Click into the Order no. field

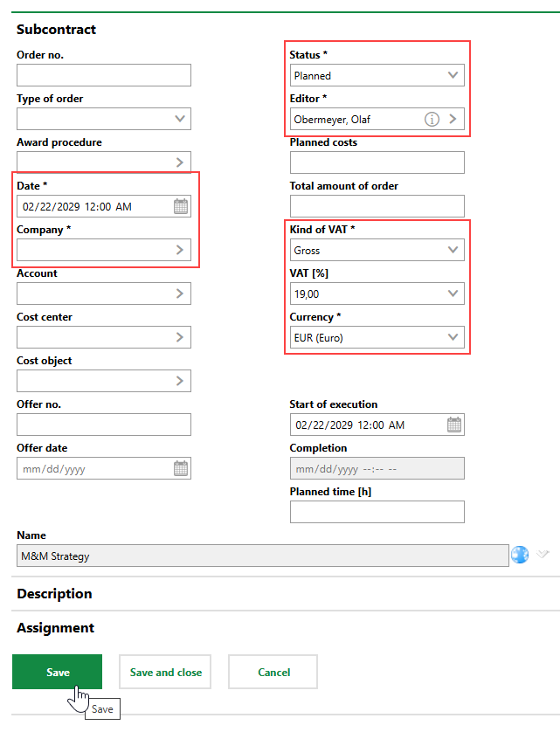coord(104,75)
